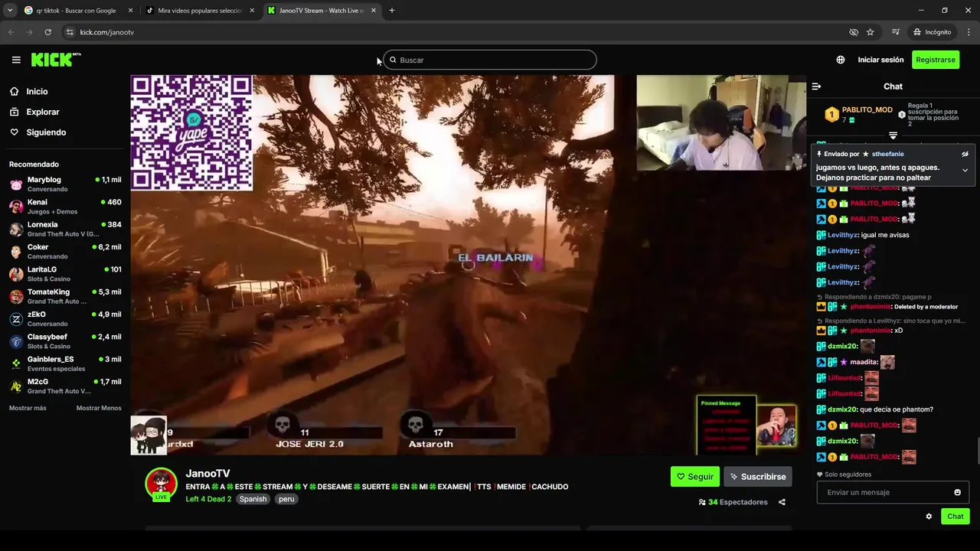Screen dimensions: 980x551
Task: Switch to the TikTok videos tab
Action: 199,11
